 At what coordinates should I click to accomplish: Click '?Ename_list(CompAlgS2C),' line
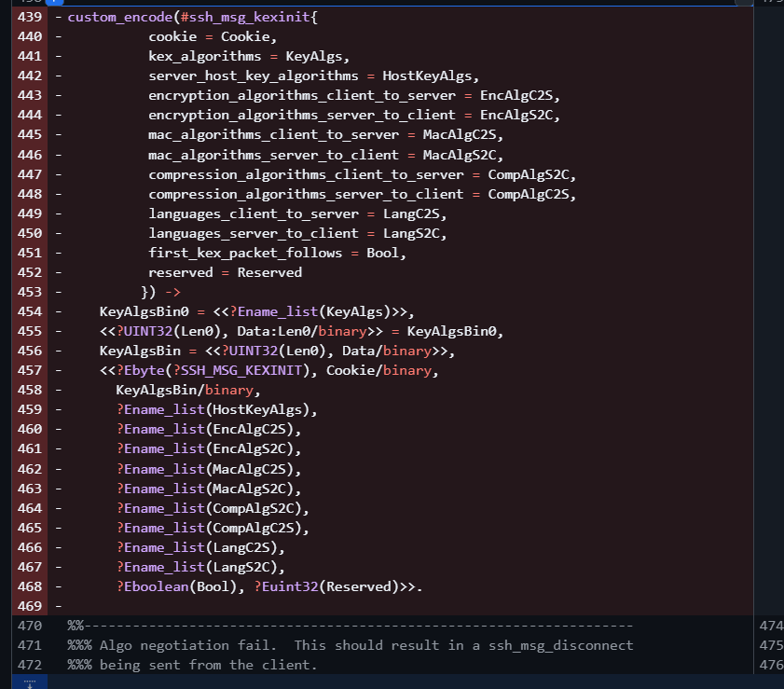tap(213, 508)
